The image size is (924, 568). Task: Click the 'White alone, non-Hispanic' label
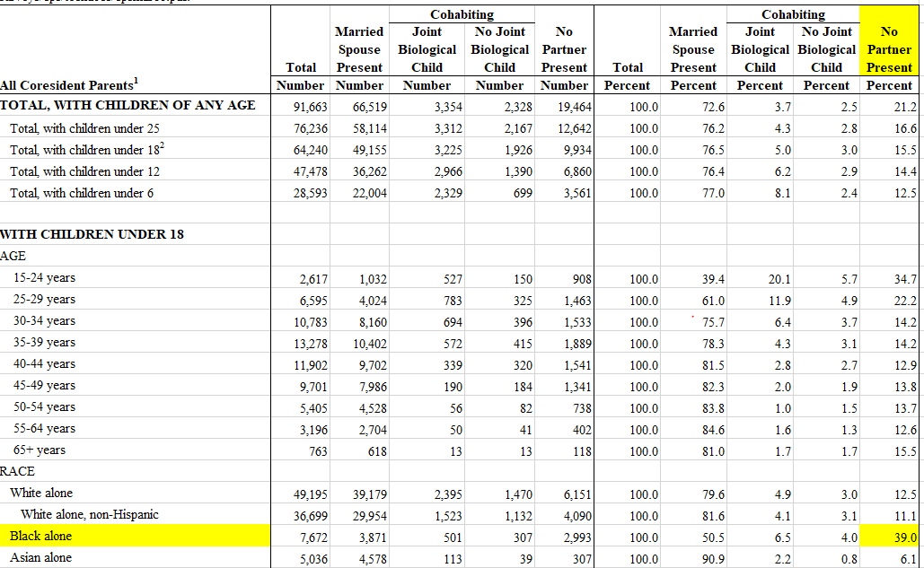[90, 514]
